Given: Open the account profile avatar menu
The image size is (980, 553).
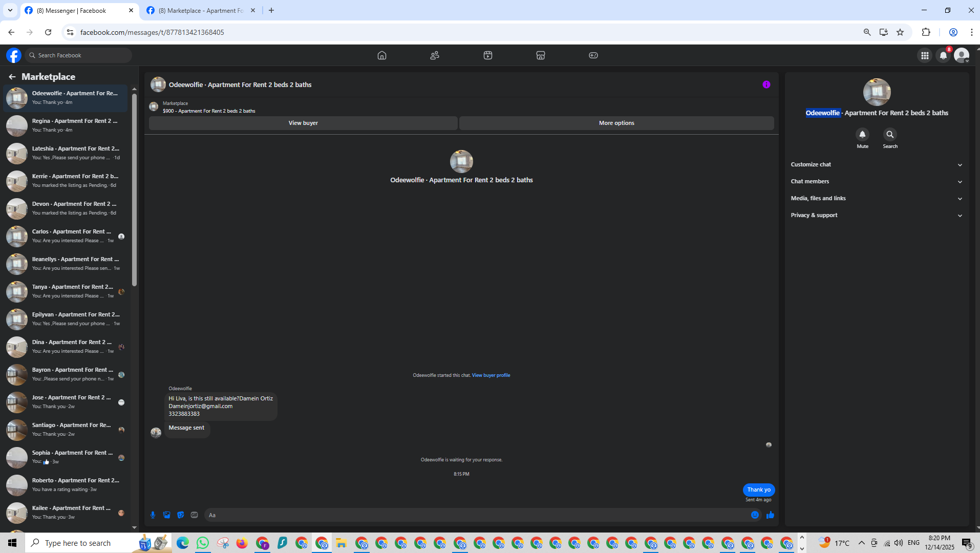Looking at the screenshot, I should (x=962, y=55).
